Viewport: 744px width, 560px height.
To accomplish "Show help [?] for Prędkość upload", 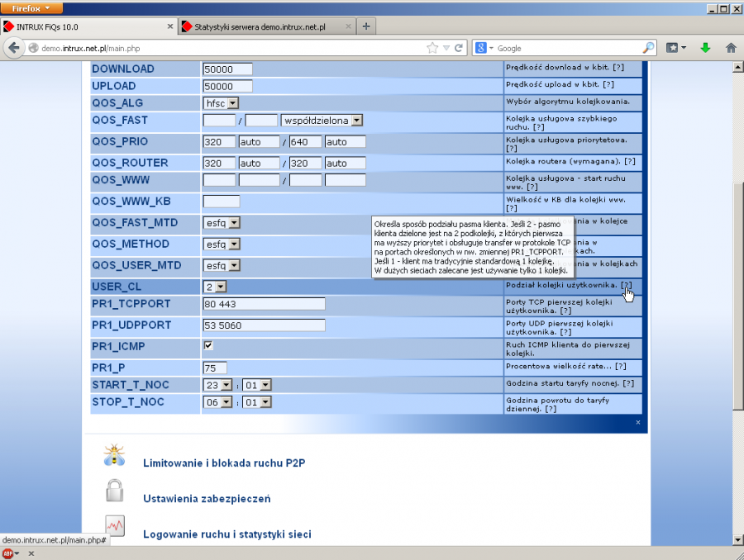I will (608, 84).
